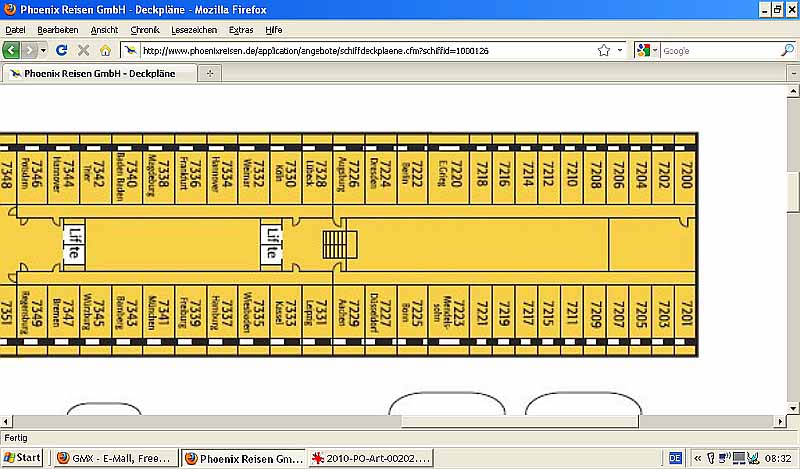Open the Hilfe menu
This screenshot has width=800, height=469.
tap(273, 30)
